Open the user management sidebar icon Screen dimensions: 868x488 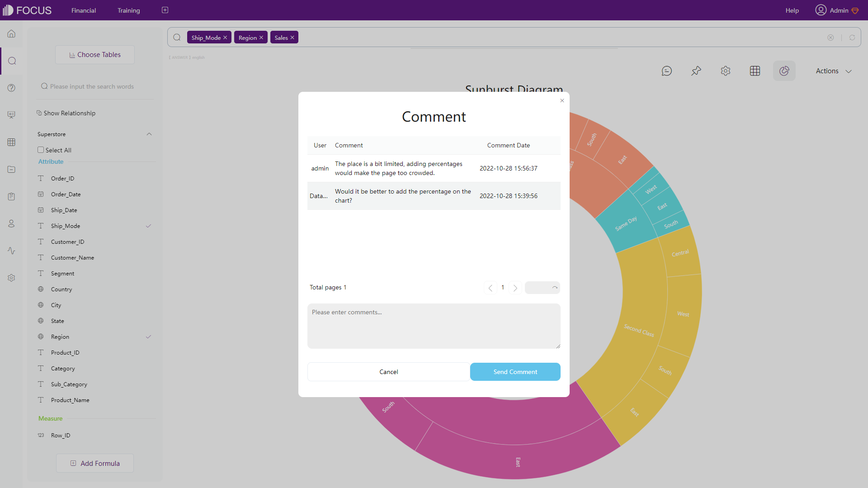coord(12,223)
